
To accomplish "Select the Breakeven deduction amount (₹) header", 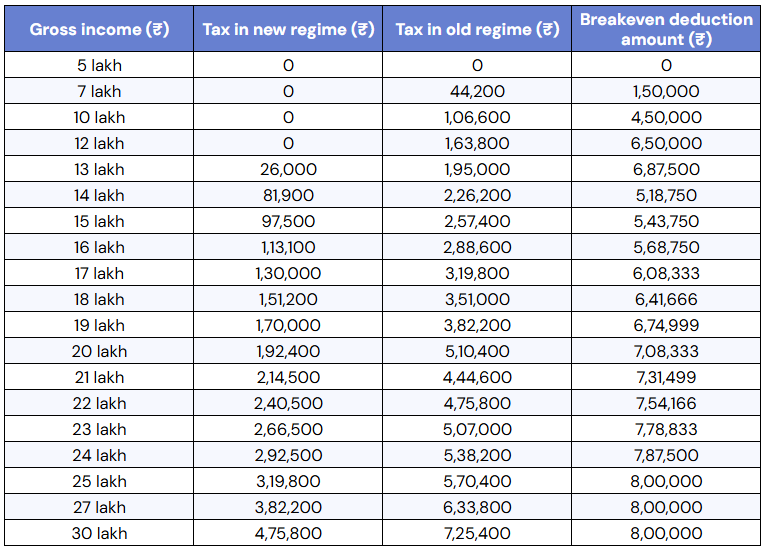I will (666, 29).
